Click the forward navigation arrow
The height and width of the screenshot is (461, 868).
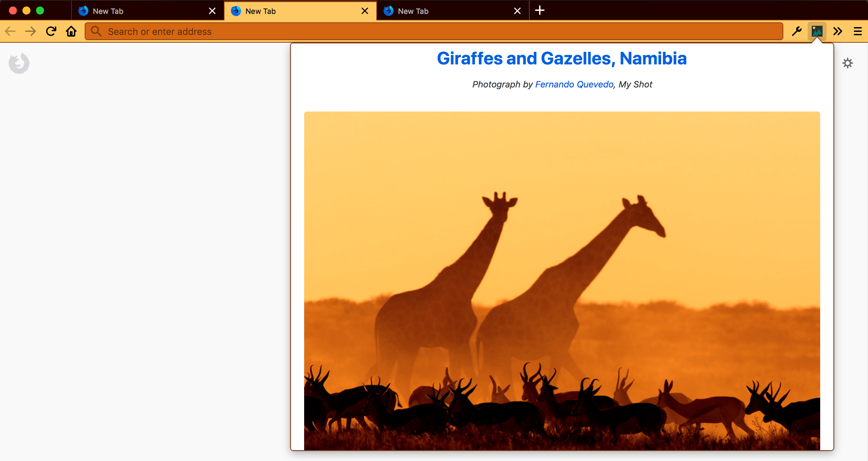coord(31,32)
